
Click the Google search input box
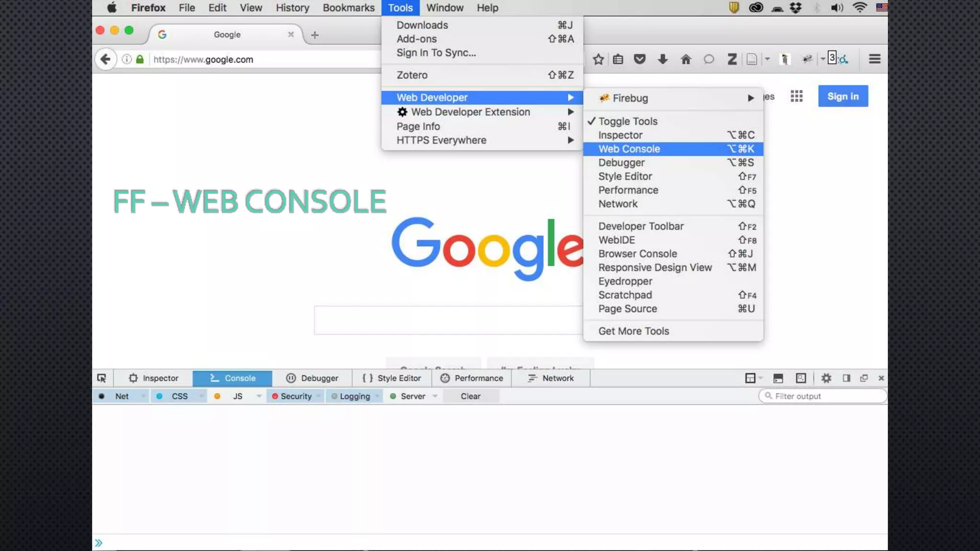pyautogui.click(x=448, y=320)
